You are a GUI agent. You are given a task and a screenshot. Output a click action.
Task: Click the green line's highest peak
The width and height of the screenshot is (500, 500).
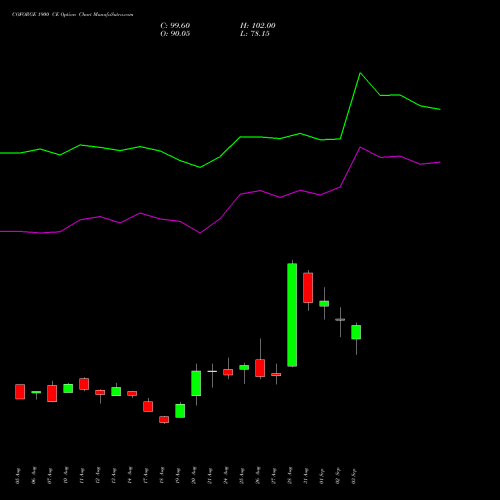coord(360,73)
